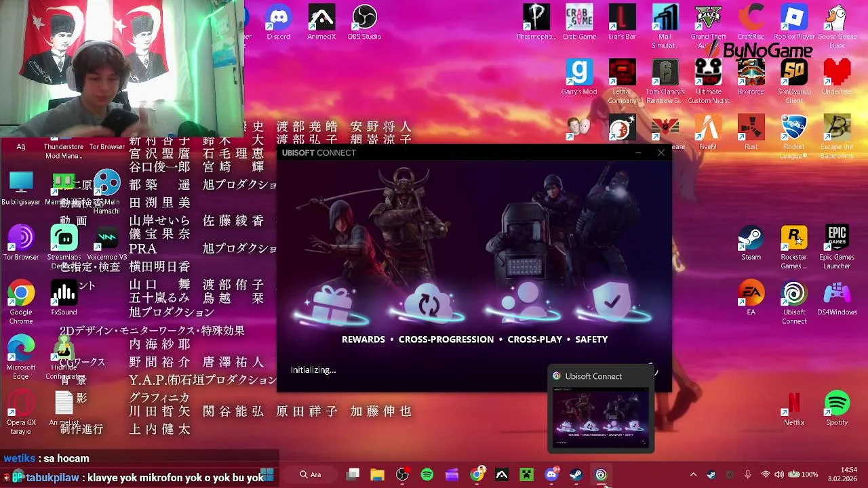Click the microphone icon in system tray

[748, 474]
